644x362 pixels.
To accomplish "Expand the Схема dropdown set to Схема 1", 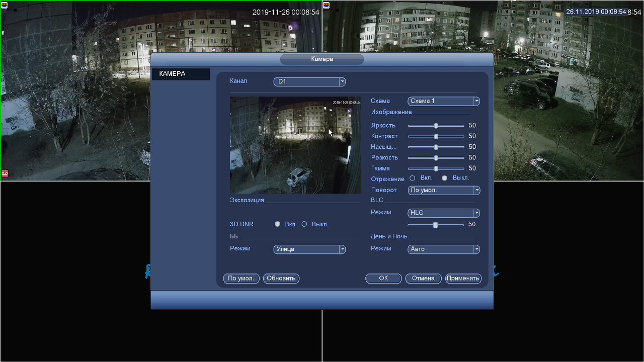I will (x=444, y=101).
